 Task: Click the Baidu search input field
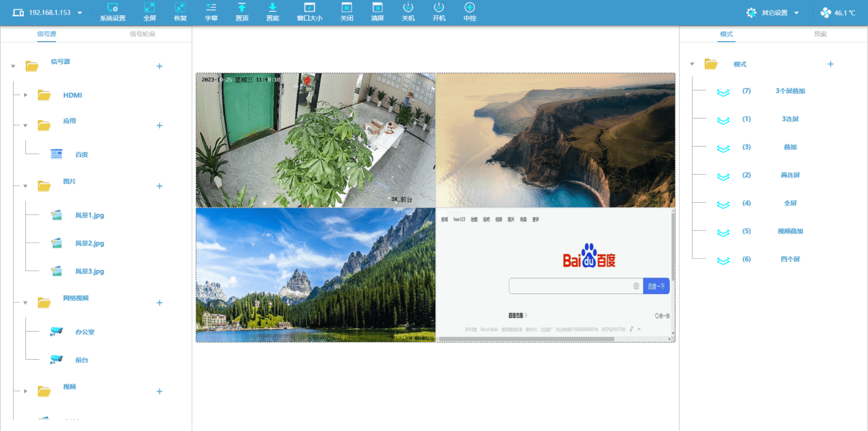coord(570,286)
